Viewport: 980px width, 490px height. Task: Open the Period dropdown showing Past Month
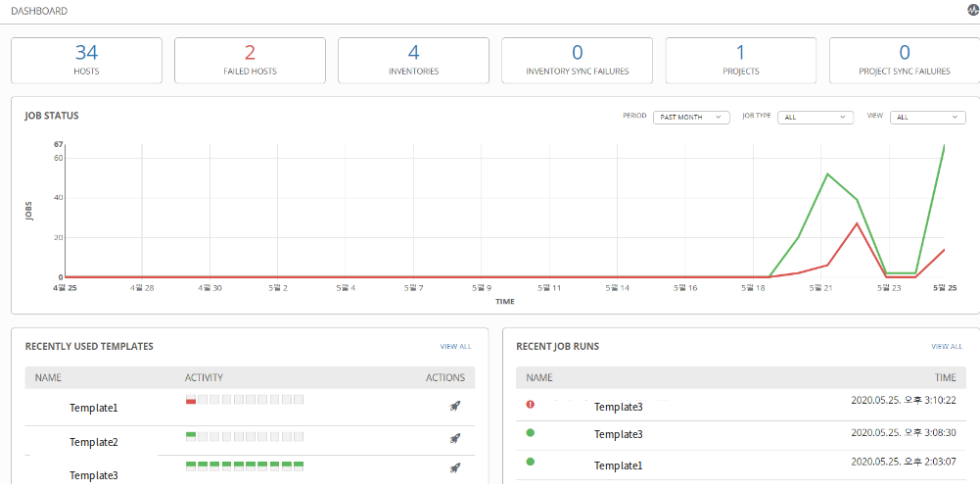pos(691,117)
